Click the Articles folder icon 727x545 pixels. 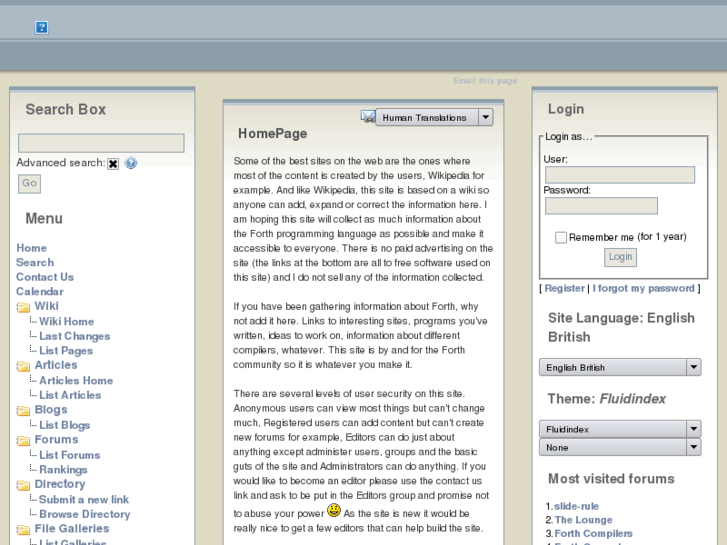point(23,366)
